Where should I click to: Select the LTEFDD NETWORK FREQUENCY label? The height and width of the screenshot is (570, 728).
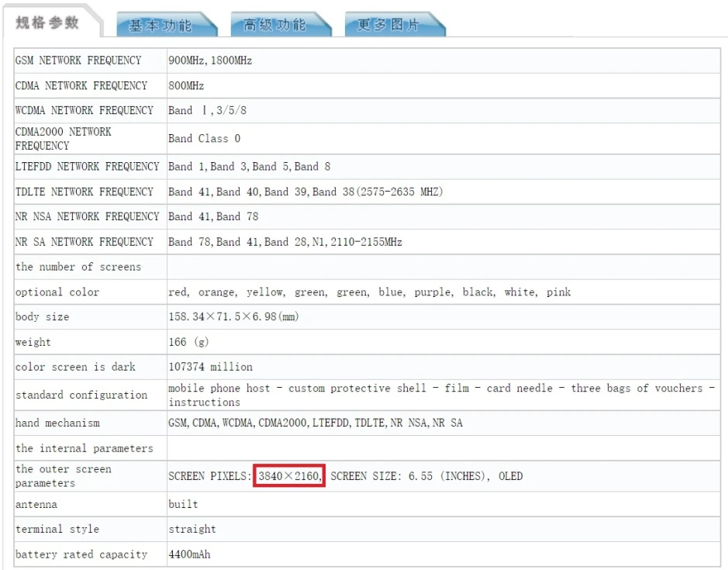pyautogui.click(x=87, y=167)
